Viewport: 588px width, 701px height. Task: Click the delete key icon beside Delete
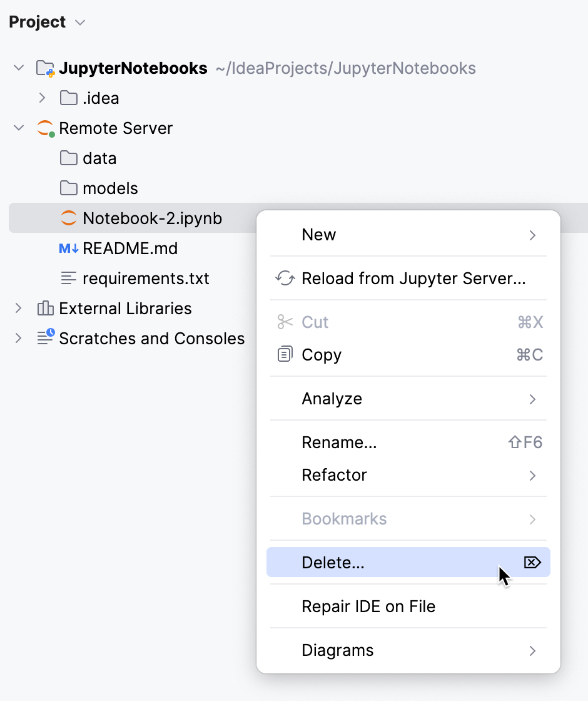[532, 562]
